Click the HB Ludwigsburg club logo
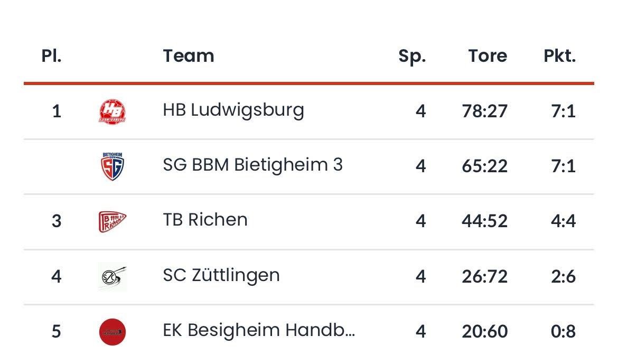Image resolution: width=618 pixels, height=364 pixels. [113, 111]
